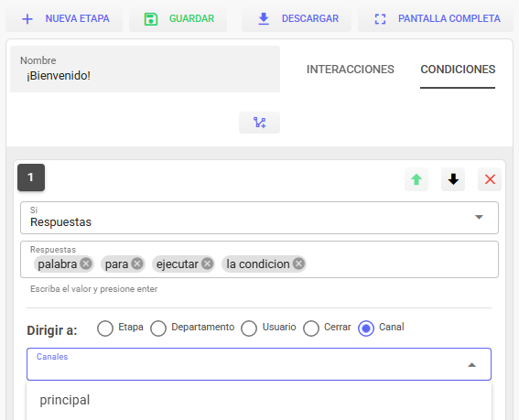The image size is (519, 420).
Task: Select the Departamento radio option
Action: pos(158,328)
